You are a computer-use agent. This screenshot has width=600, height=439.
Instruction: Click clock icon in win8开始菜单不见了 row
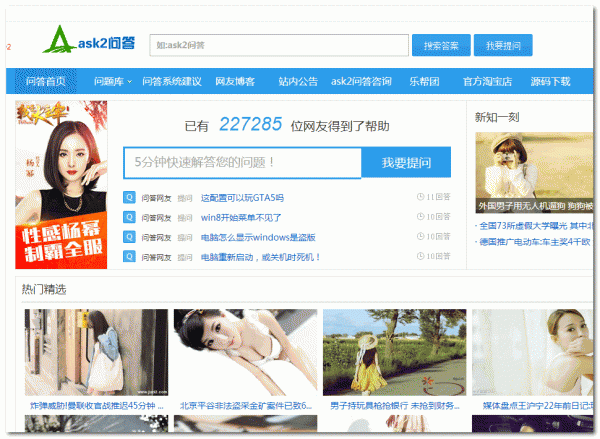pyautogui.click(x=420, y=217)
